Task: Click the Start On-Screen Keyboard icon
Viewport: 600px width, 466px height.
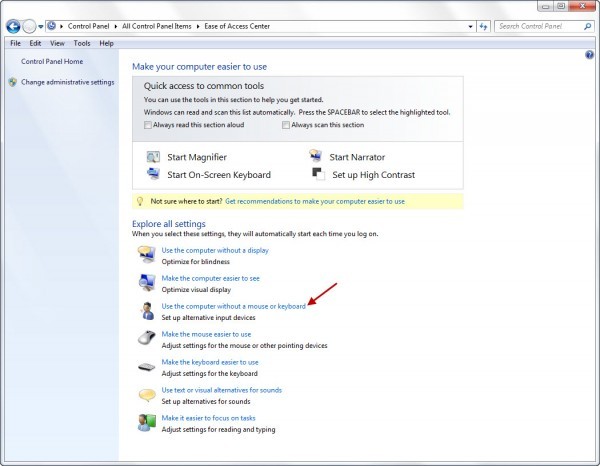Action: [153, 174]
